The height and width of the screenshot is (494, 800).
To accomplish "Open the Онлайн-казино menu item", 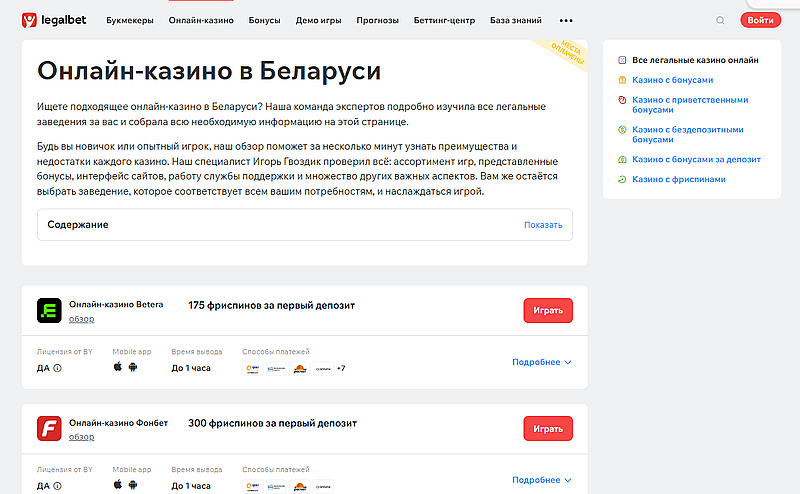I will pyautogui.click(x=201, y=20).
